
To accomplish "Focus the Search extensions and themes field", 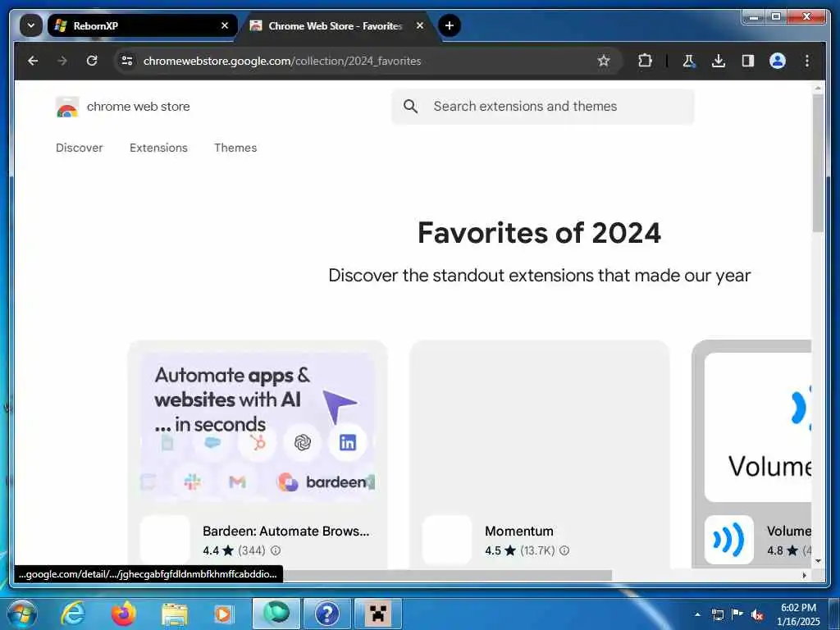I will pos(543,106).
